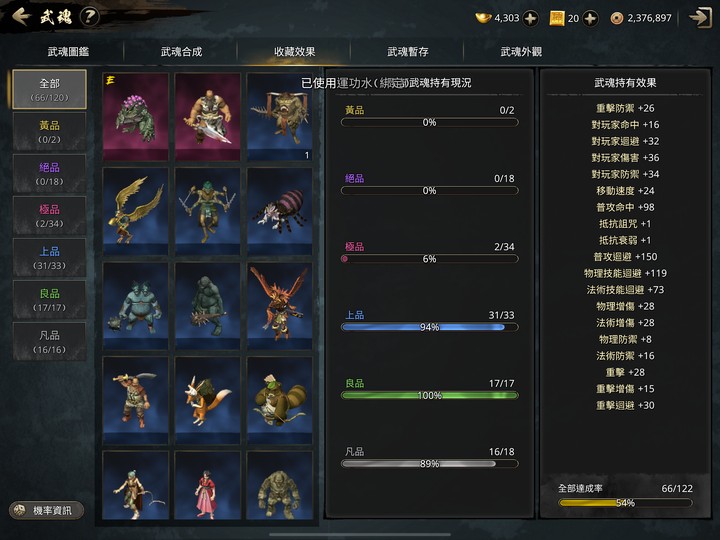Open the 武魂暫存 tab
Screen dimensions: 720x540
point(408,51)
